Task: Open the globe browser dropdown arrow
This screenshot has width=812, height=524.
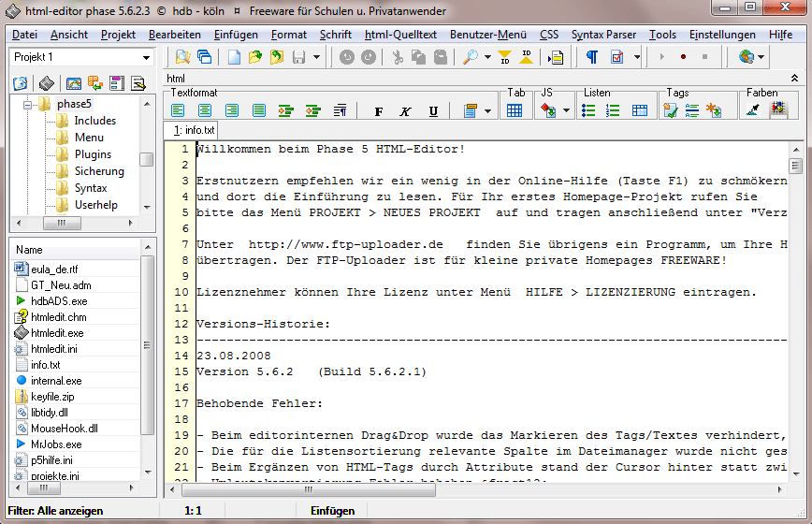Action: point(761,57)
